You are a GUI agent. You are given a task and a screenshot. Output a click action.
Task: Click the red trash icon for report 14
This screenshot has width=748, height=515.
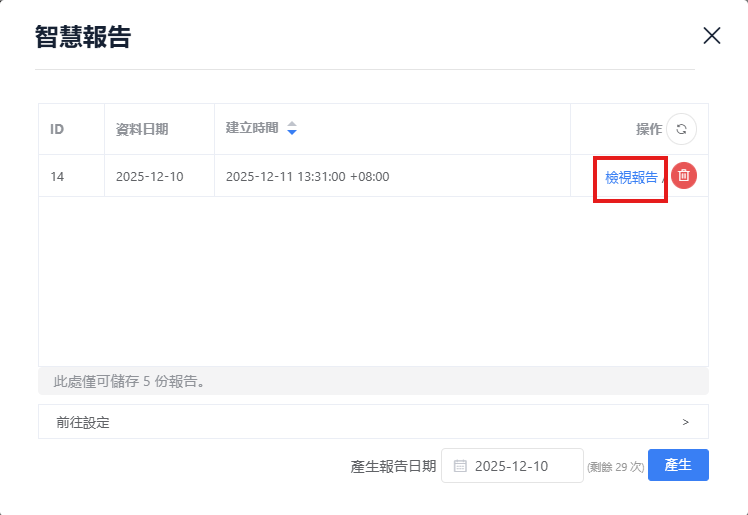[683, 176]
